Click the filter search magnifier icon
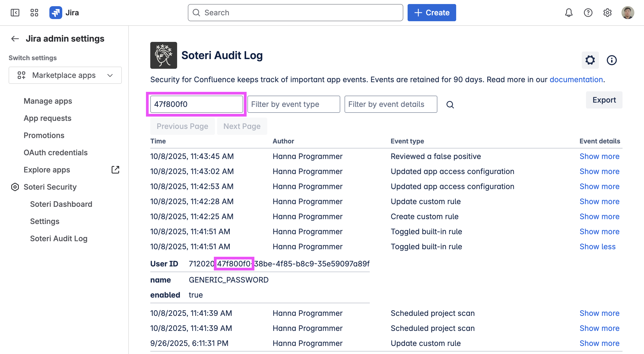Image resolution: width=644 pixels, height=354 pixels. 450,104
